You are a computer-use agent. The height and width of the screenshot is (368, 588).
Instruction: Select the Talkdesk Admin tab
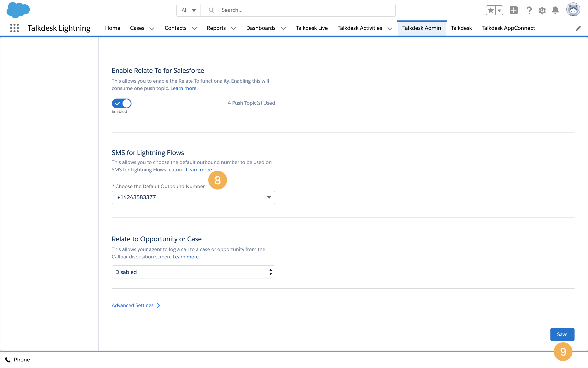(x=422, y=28)
